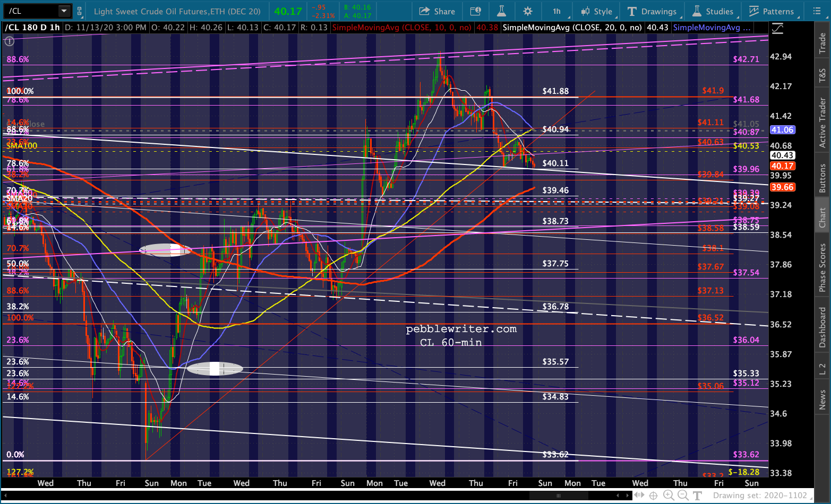
Task: Click the list menu icon at top right
Action: pos(817,11)
